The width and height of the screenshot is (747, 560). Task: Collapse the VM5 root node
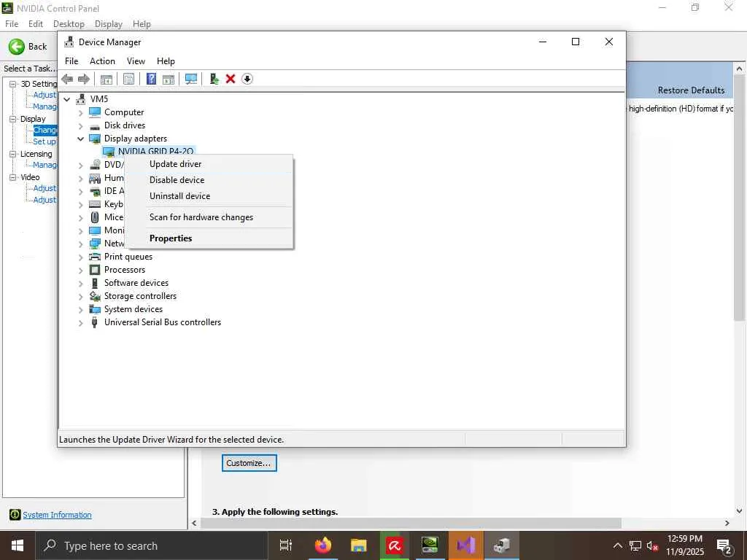pyautogui.click(x=67, y=99)
